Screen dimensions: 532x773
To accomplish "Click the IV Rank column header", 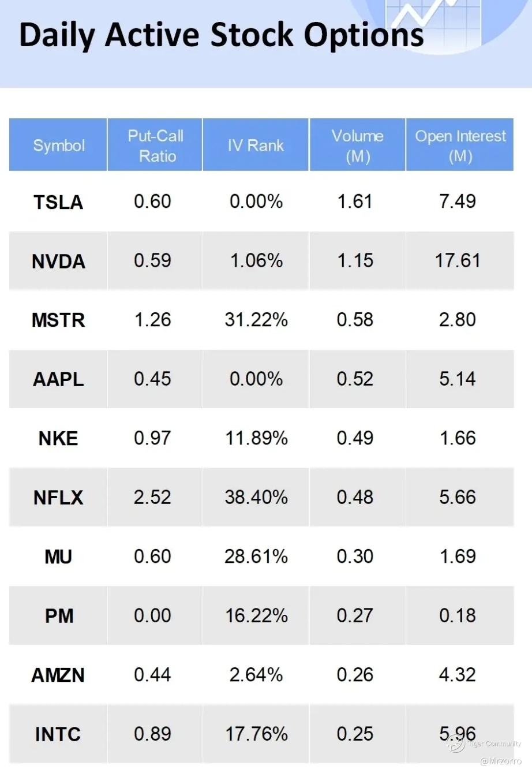I will click(x=256, y=145).
